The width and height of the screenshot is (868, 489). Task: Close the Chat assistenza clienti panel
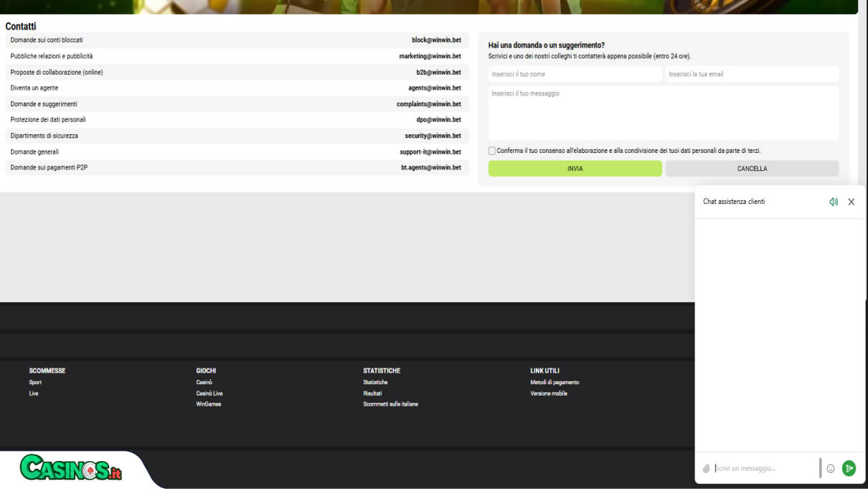coord(852,202)
